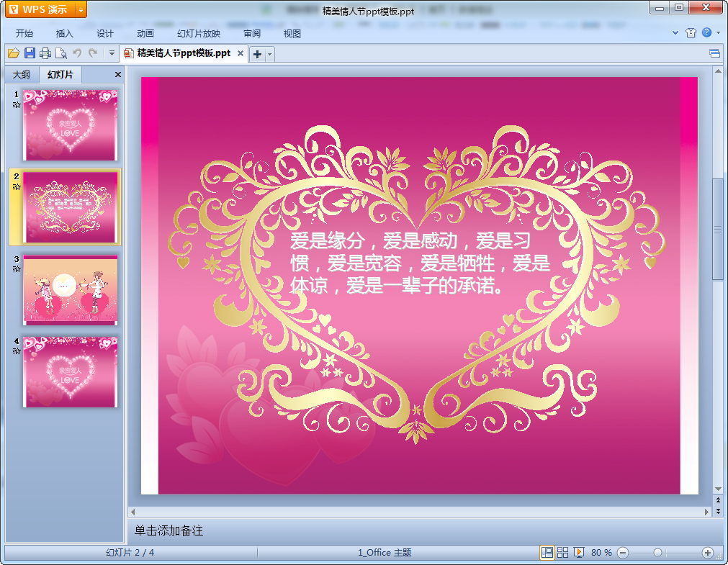Click the notes area 单击添加备注

(168, 530)
